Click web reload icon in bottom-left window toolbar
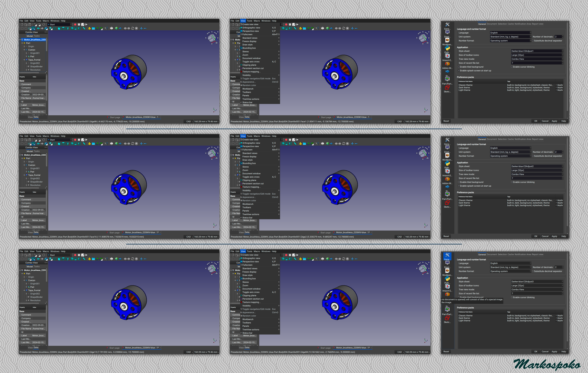 pyautogui.click(x=133, y=259)
